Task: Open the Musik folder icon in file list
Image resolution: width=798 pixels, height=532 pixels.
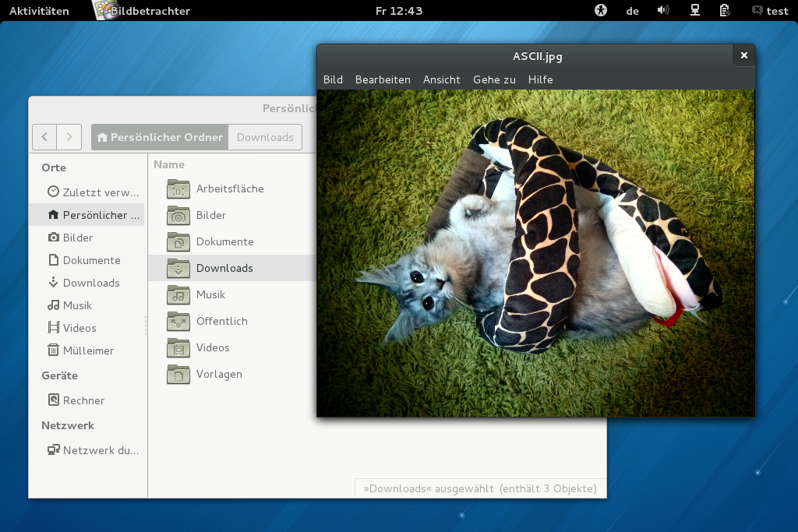Action: coord(178,295)
